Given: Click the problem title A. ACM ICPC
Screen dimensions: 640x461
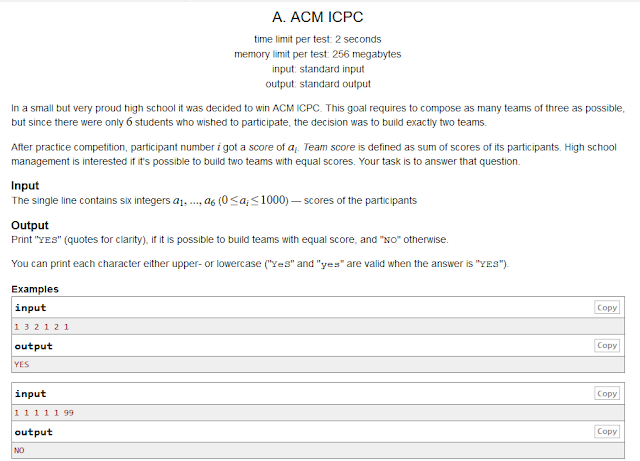Looking at the screenshot, I should 320,18.
